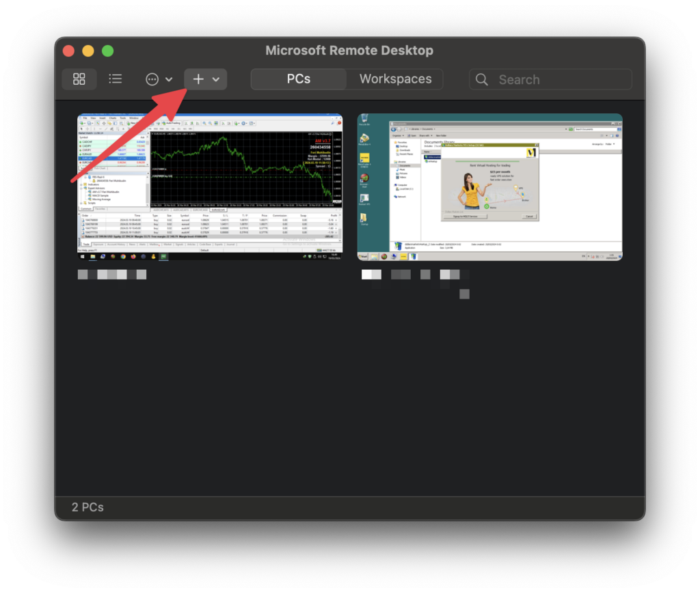Switch to list view layout
Screen dimensions: 700x593
pyautogui.click(x=115, y=79)
